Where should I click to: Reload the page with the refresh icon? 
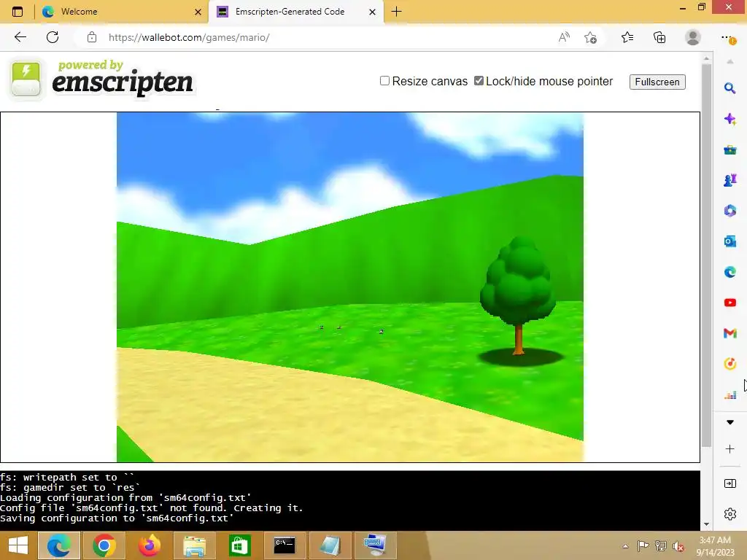point(53,37)
